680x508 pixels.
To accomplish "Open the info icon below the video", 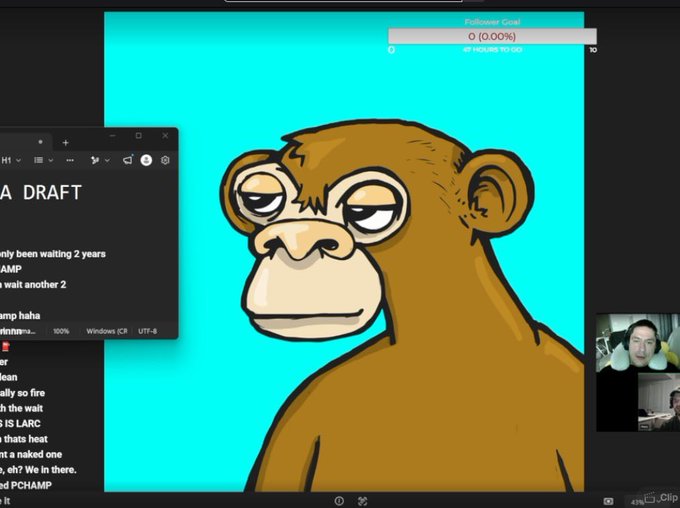I will click(339, 501).
